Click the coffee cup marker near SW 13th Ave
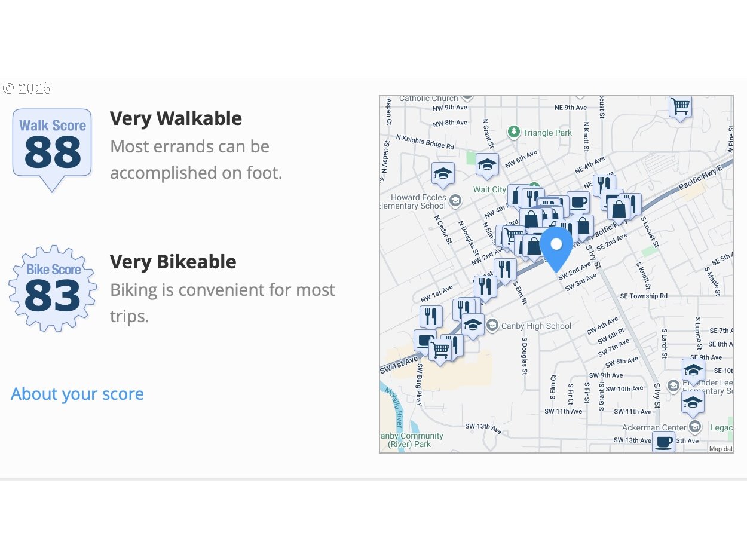The image size is (747, 560). point(663,443)
